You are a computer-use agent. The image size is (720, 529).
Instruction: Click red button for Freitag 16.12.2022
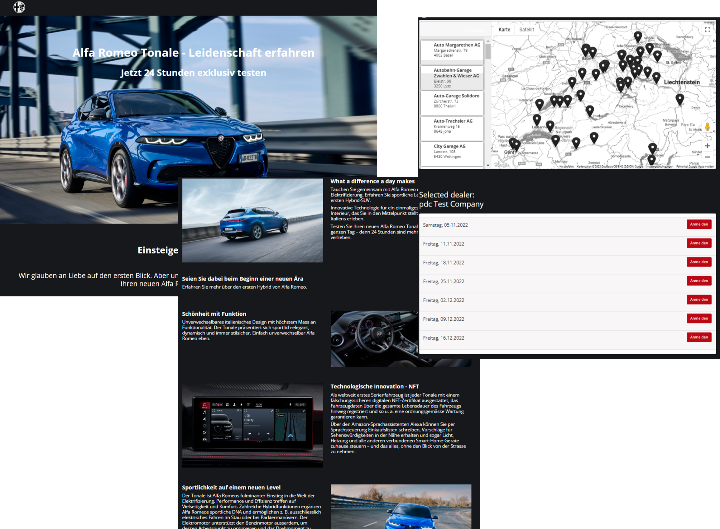click(699, 337)
